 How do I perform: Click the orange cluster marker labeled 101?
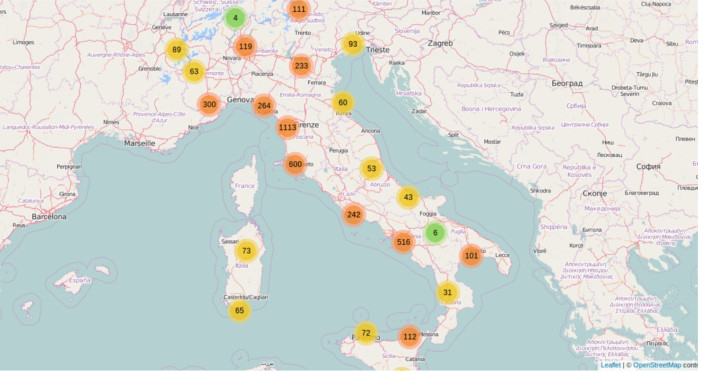(x=471, y=256)
